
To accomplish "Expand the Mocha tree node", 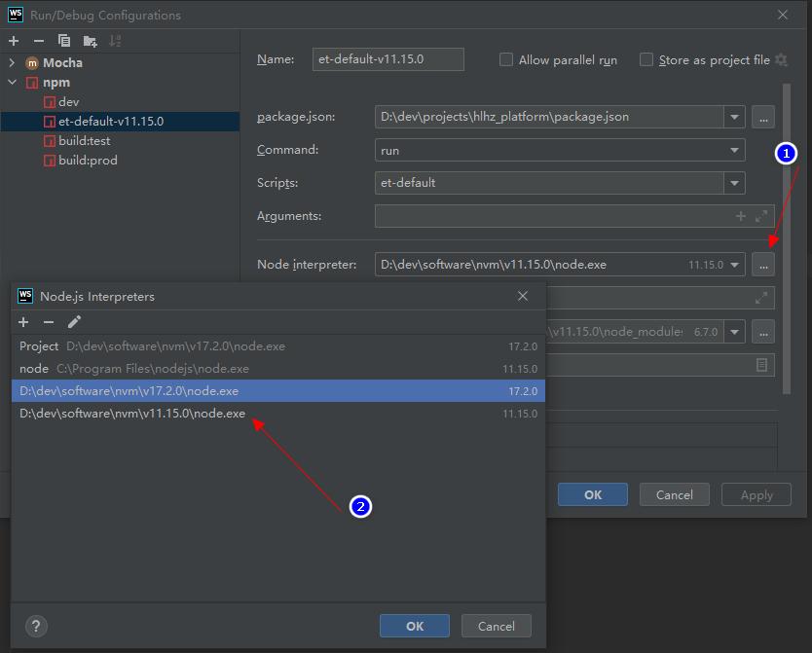I will click(12, 63).
